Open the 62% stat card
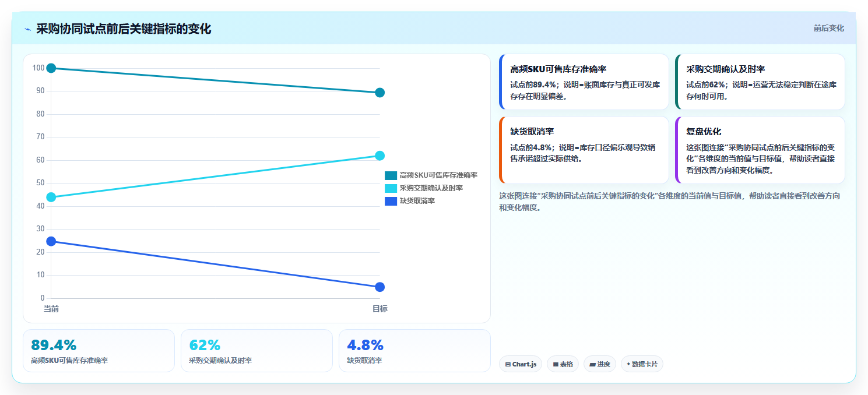This screenshot has height=395, width=868. [x=256, y=351]
